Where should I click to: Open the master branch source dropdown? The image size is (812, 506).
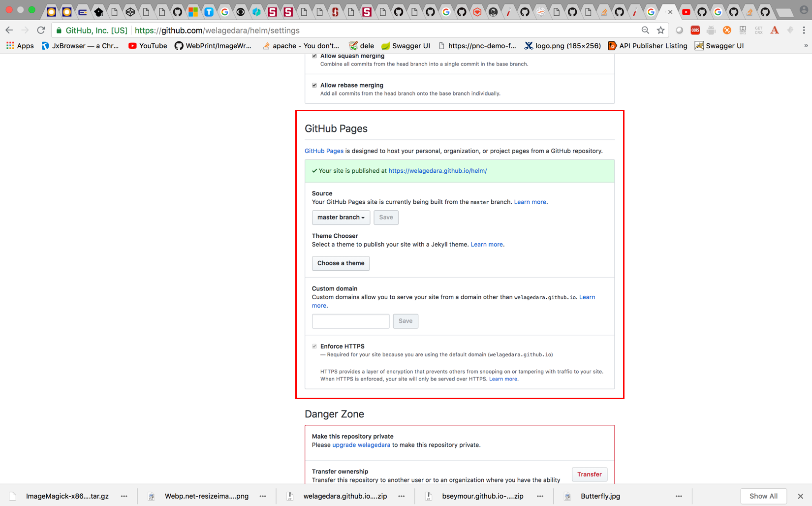click(x=341, y=217)
